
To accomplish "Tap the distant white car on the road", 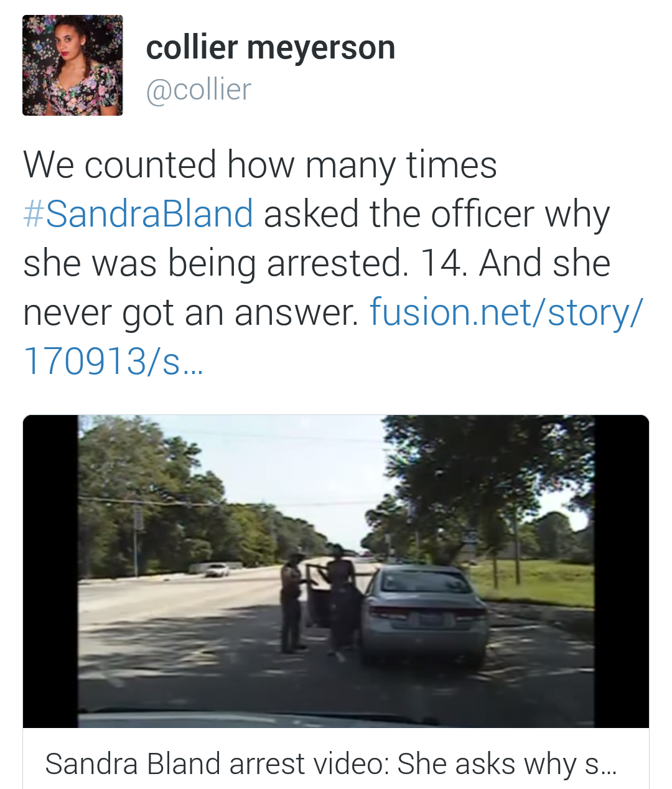I will (217, 569).
